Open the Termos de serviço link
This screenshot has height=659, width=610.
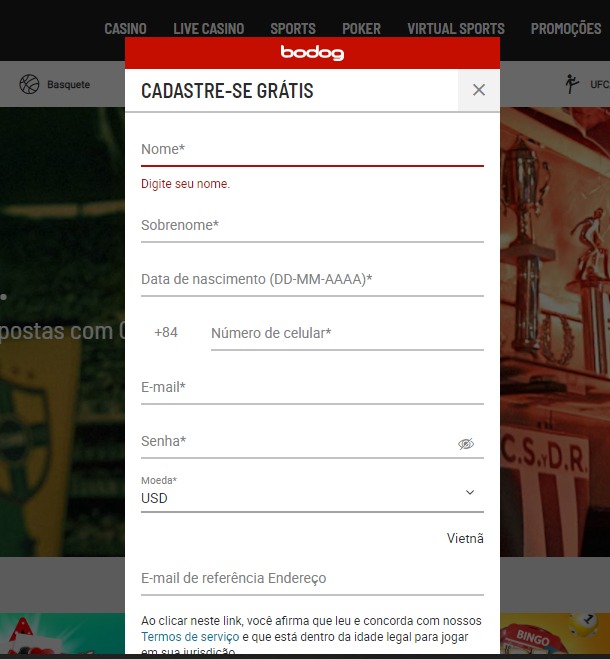pyautogui.click(x=190, y=637)
